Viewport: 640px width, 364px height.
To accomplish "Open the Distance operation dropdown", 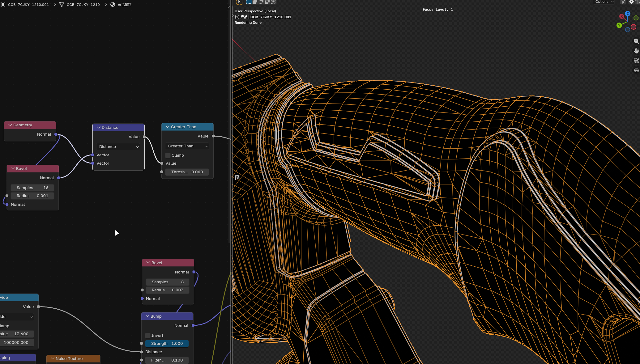I will [x=118, y=147].
